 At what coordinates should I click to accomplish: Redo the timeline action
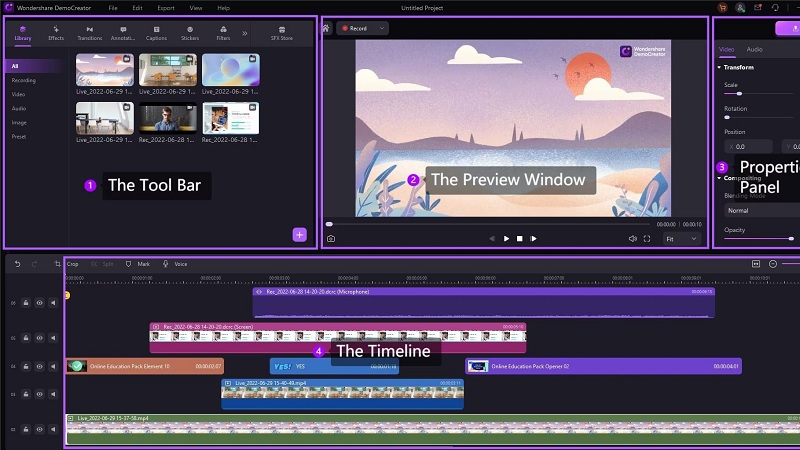34,264
